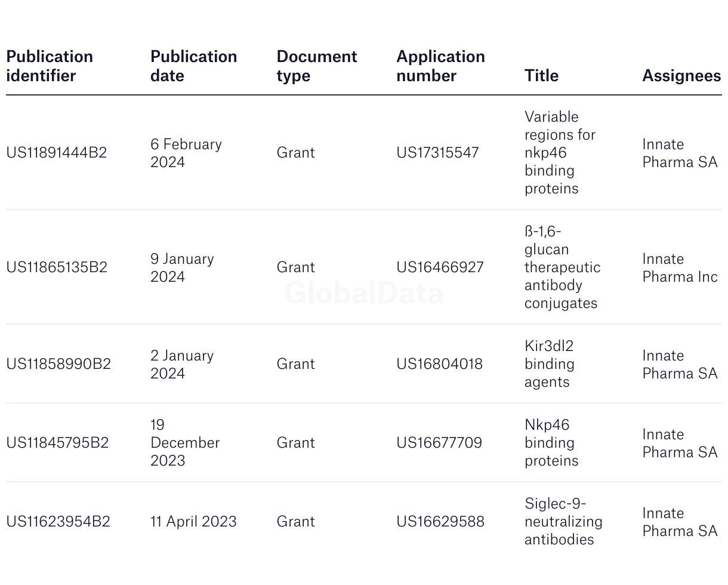Click the Publication identifier column header

tap(50, 66)
